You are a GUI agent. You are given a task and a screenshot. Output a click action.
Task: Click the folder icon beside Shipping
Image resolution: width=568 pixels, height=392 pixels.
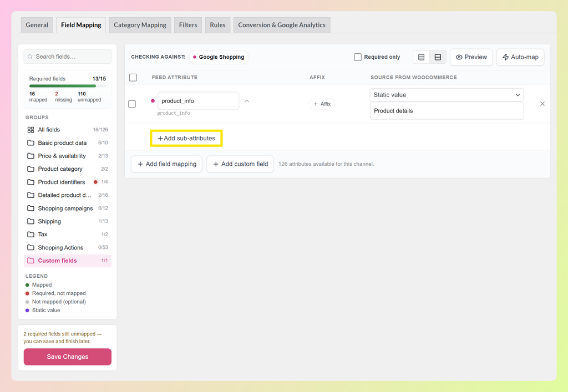[x=31, y=221]
